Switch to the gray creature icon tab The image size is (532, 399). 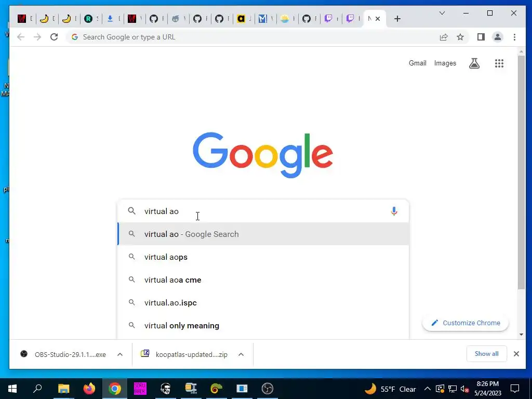pos(176,19)
